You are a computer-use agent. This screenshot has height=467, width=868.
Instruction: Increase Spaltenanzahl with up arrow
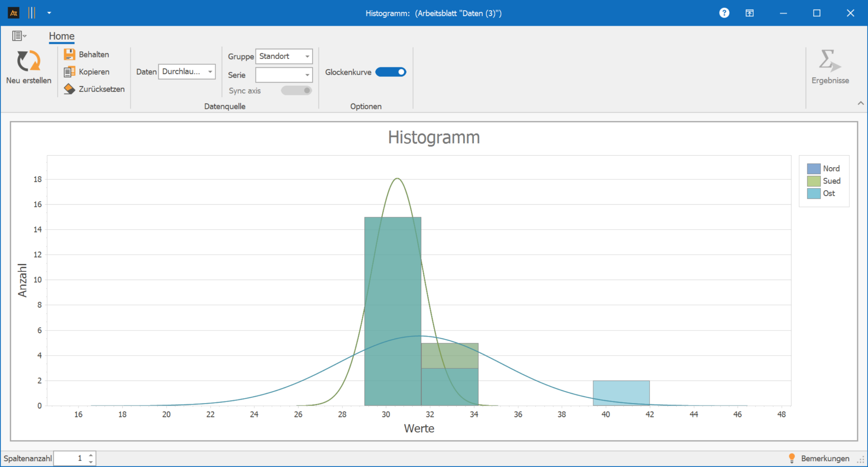[91, 455]
